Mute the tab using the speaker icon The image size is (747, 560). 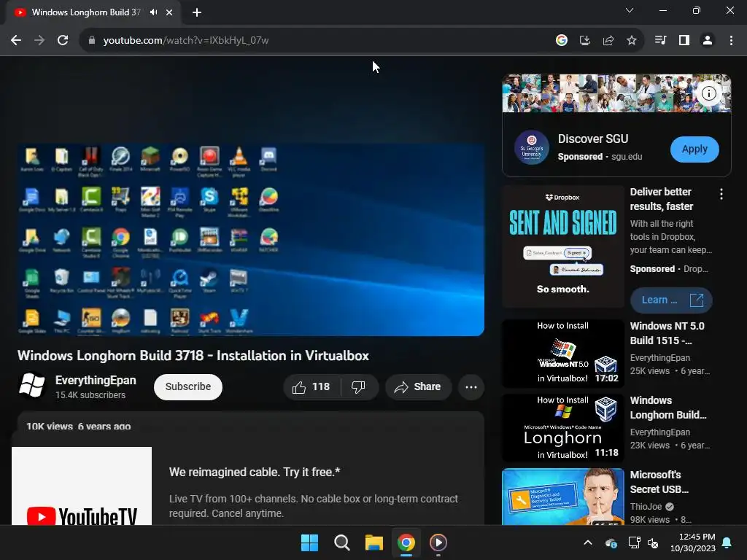153,12
